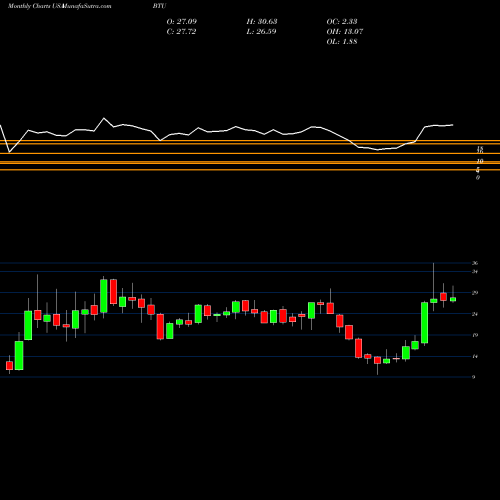
Task: Click the '14' price axis label
Action: pyautogui.click(x=475, y=356)
